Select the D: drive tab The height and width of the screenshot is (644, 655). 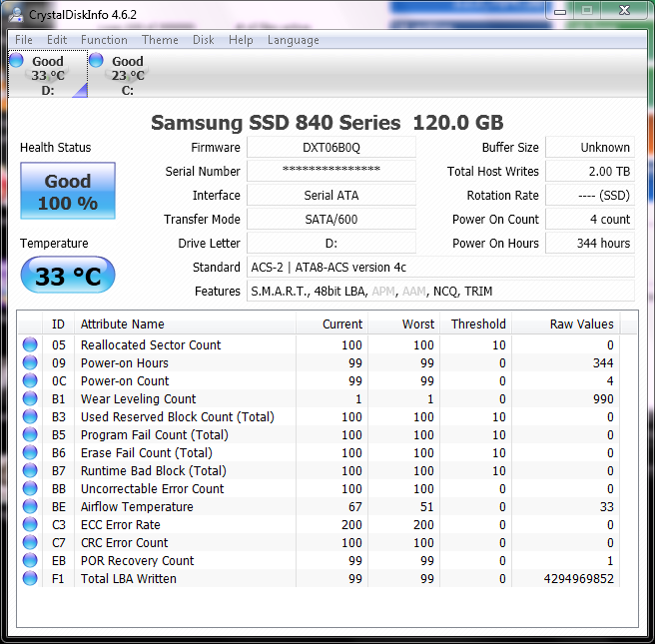click(48, 74)
